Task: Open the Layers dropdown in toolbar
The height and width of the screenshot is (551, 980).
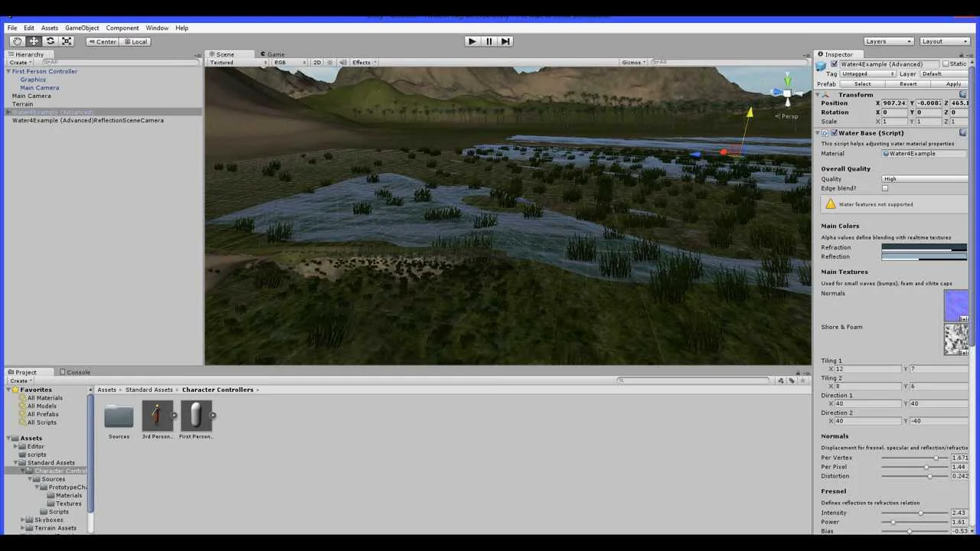Action: (x=888, y=41)
